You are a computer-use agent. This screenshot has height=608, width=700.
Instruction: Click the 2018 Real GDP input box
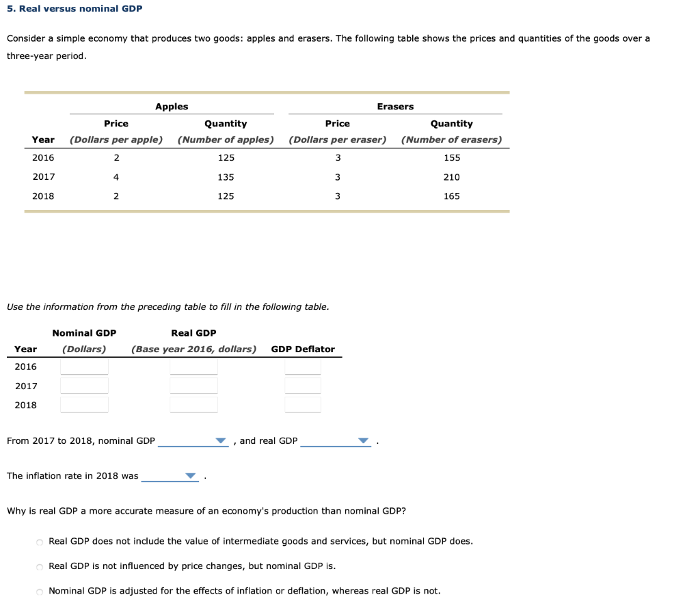point(193,404)
